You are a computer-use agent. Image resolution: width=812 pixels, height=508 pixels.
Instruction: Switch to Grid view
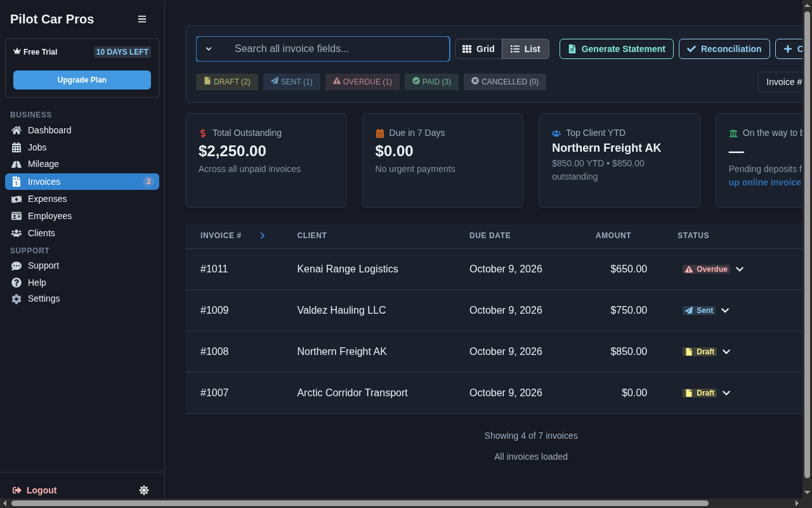click(x=478, y=49)
